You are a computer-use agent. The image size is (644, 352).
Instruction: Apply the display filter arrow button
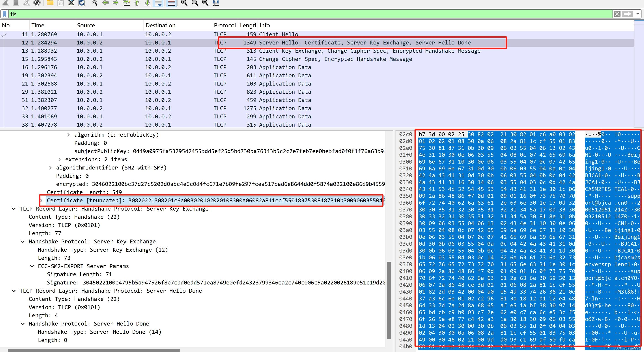tap(628, 14)
